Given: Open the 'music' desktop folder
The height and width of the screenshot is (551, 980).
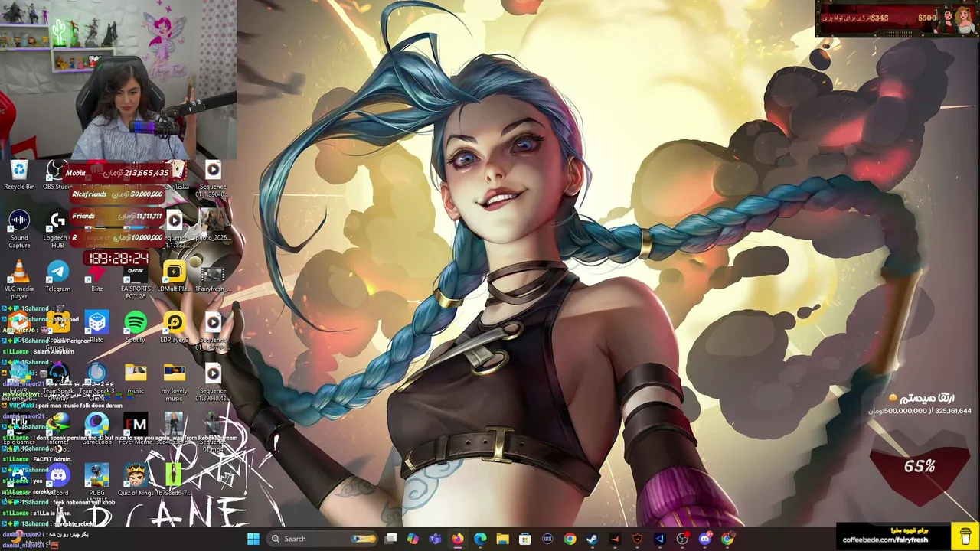Looking at the screenshot, I should 136,379.
